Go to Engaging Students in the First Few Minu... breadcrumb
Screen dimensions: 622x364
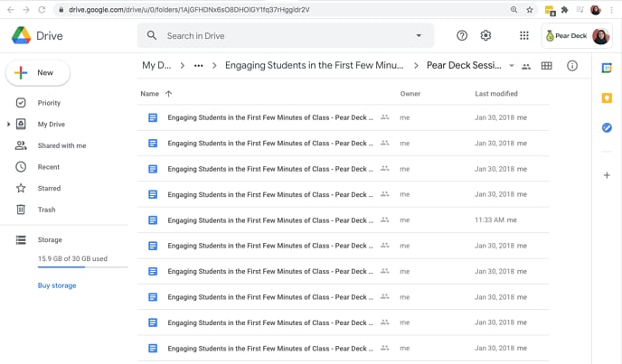315,65
